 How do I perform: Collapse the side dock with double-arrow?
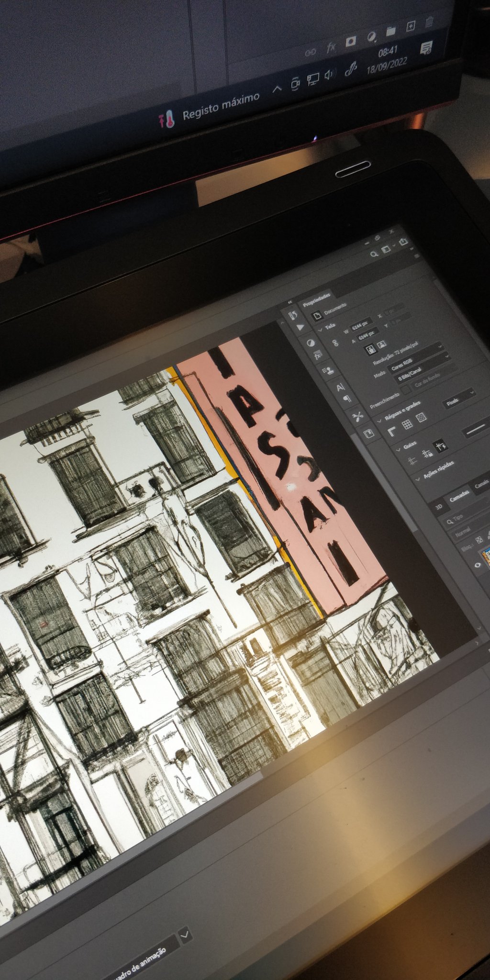pos(290,302)
